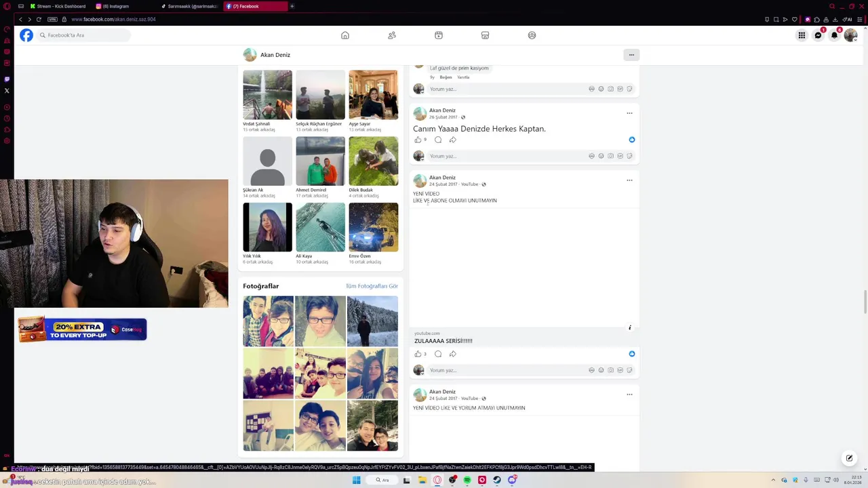The height and width of the screenshot is (488, 868).
Task: Toggle the browser VPN badge
Action: click(x=52, y=19)
